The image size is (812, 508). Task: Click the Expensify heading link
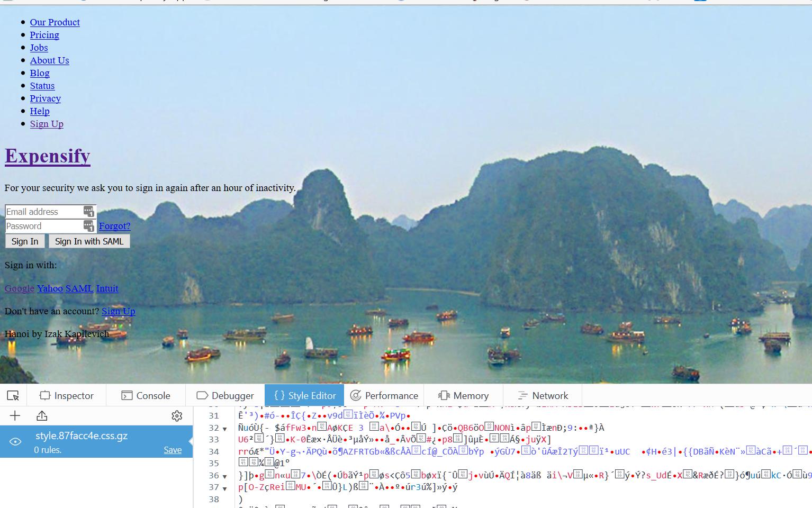(x=48, y=156)
